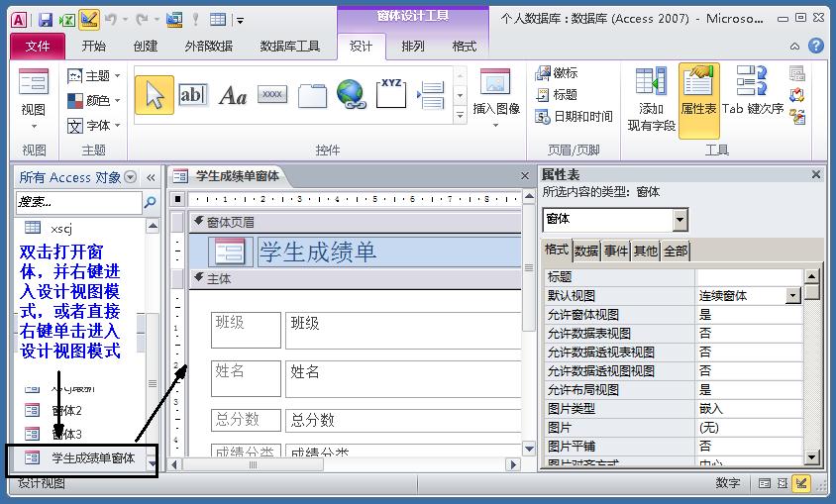Screen dimensions: 836x504
Task: Select the Option Group (XYZ) control
Action: pyautogui.click(x=391, y=93)
